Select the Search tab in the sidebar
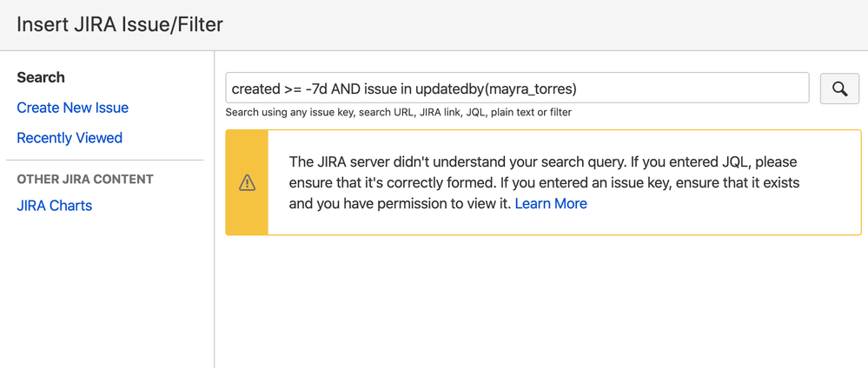868x368 pixels. pos(41,77)
